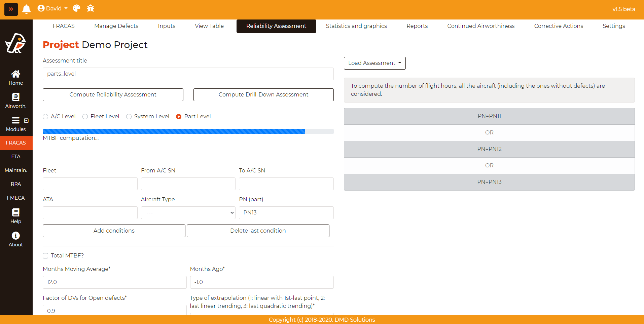Open the Aircraft Type combo box

[188, 213]
